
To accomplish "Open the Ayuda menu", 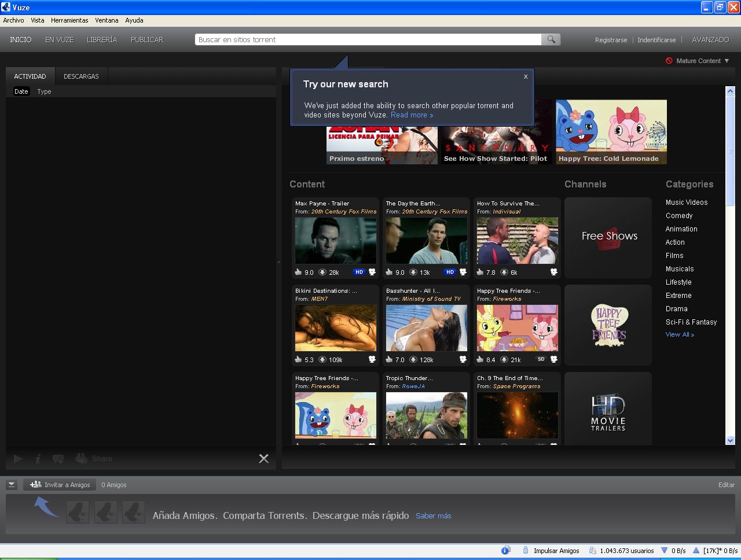I will (x=134, y=20).
